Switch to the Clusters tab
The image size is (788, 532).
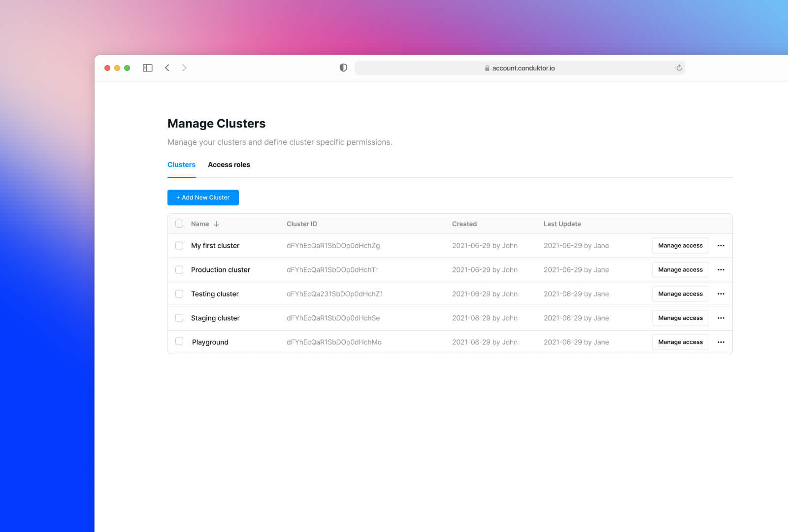click(181, 165)
